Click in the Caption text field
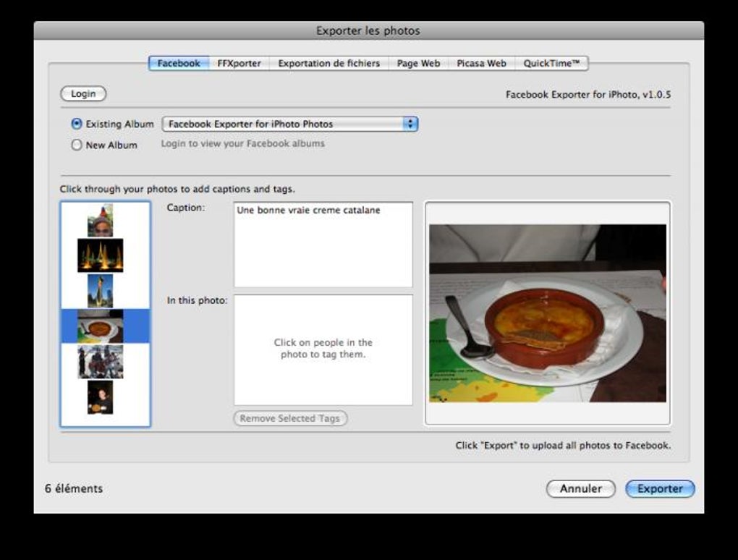This screenshot has width=738, height=560. (323, 245)
